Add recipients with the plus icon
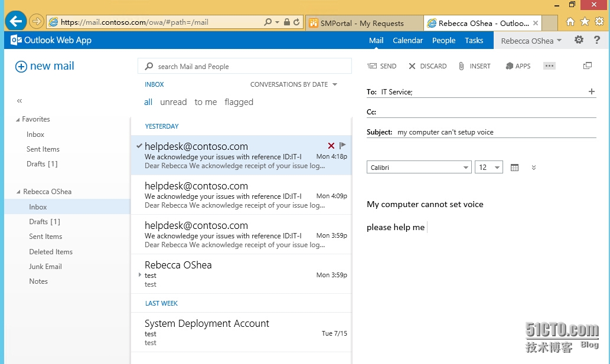 [591, 91]
